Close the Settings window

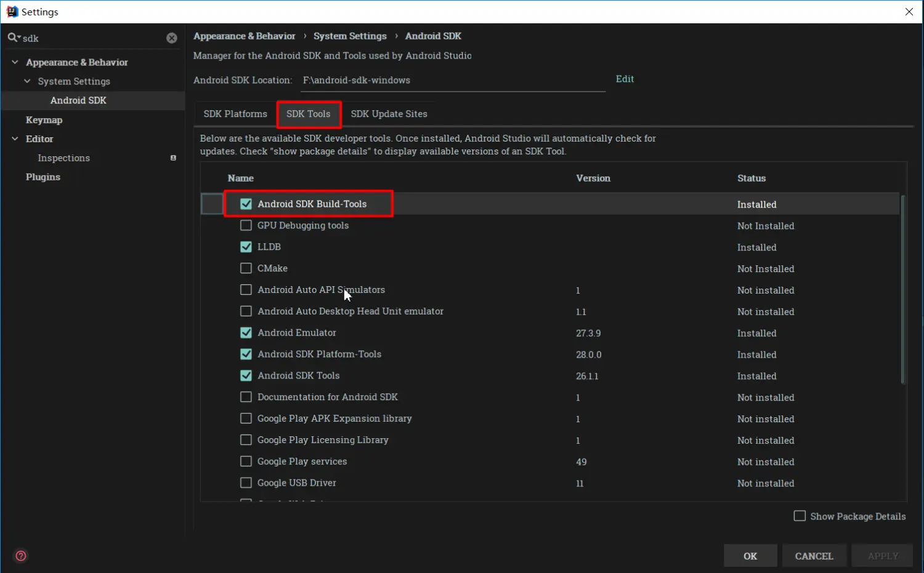click(x=909, y=12)
